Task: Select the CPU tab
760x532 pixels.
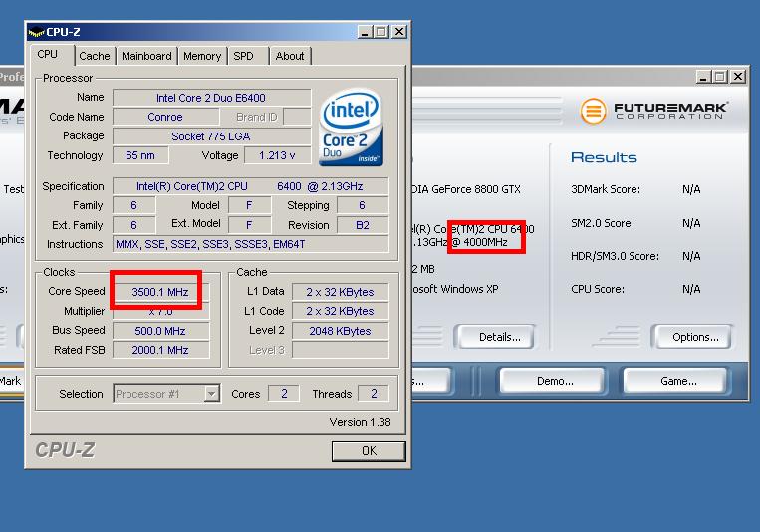Action: 48,55
